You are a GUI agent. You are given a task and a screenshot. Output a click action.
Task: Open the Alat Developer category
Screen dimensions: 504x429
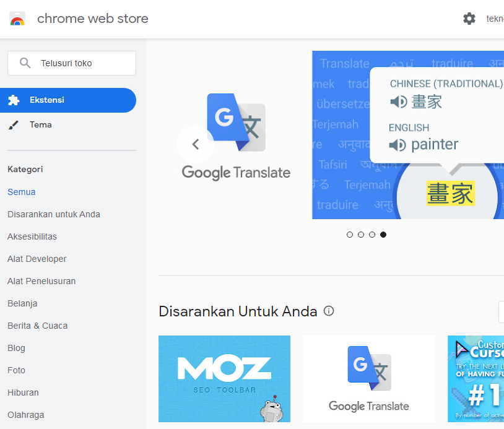click(37, 259)
